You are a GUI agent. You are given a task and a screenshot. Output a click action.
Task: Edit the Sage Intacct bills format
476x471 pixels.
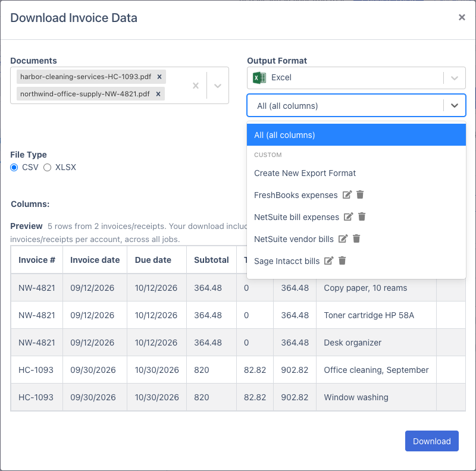click(329, 260)
